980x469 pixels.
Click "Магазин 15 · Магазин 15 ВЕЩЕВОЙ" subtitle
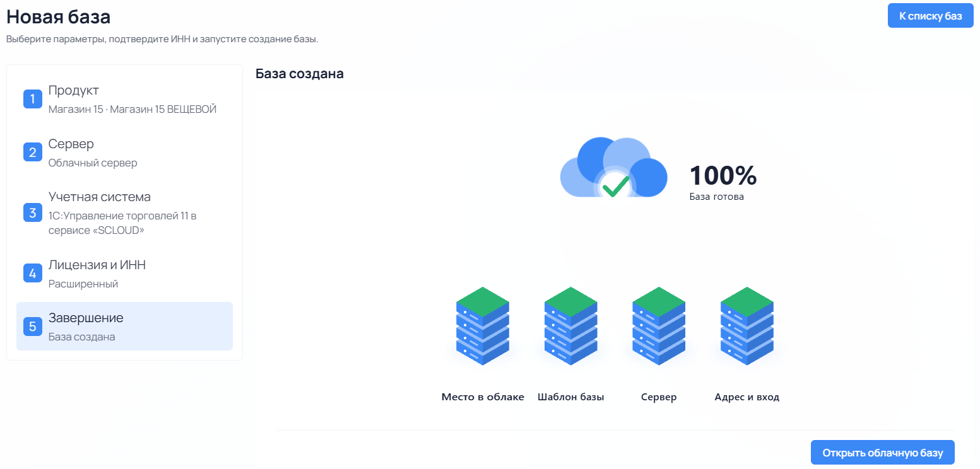133,110
